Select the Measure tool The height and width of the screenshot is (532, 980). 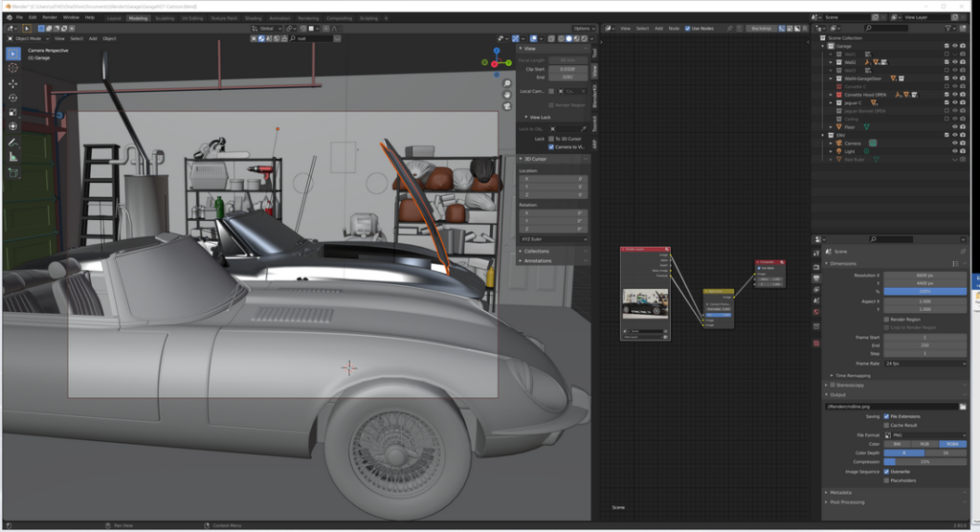12,156
